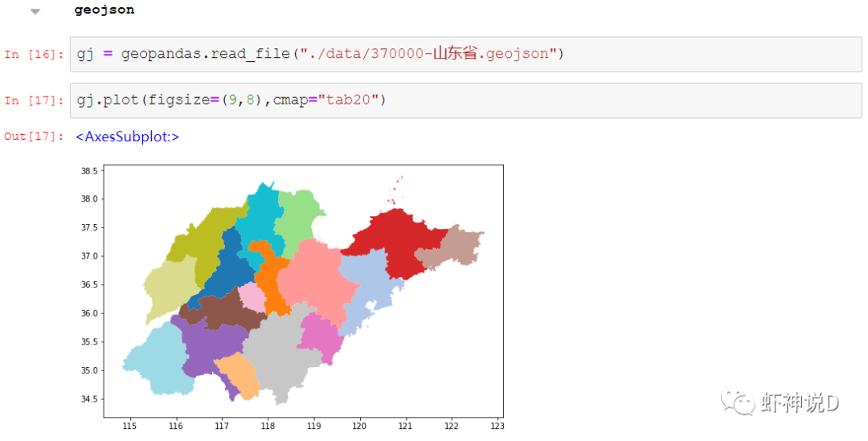Image resolution: width=868 pixels, height=441 pixels.
Task: Click the y-axis label 38.5
Action: (89, 171)
